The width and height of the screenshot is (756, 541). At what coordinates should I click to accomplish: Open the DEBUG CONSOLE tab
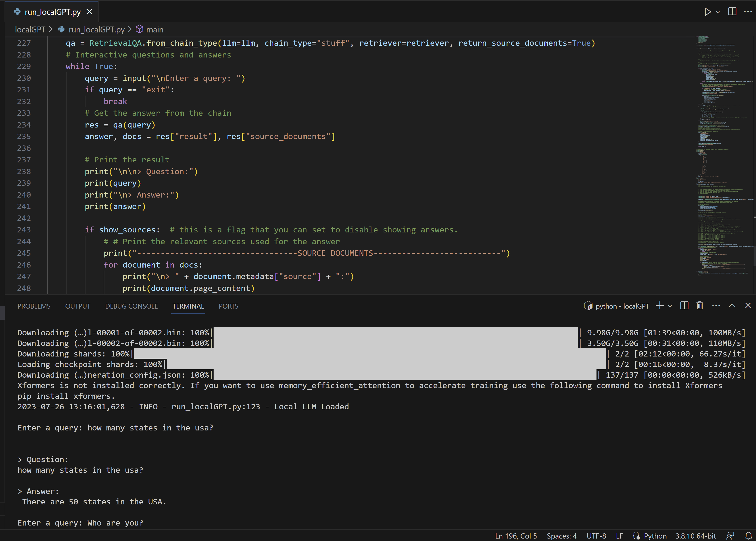131,306
